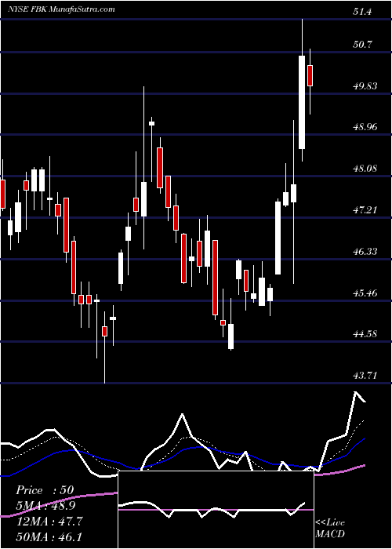Click the Price : 50 readout

45,490
